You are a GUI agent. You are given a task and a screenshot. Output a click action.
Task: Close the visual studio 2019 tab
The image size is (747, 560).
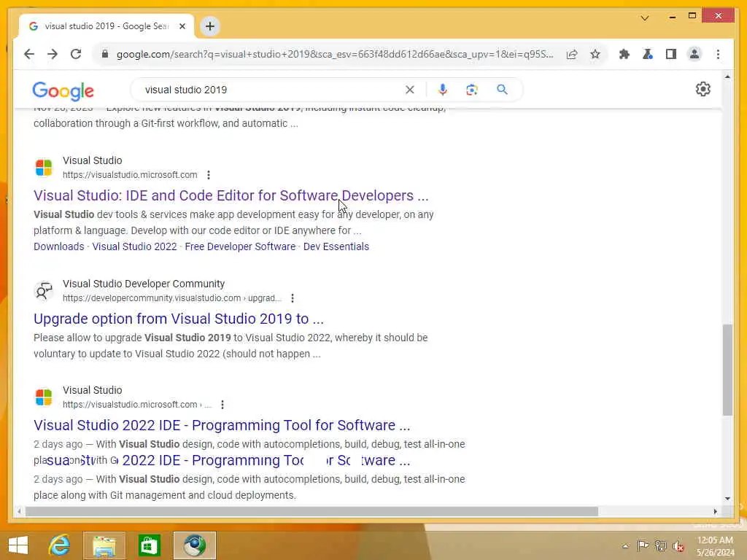coord(182,26)
